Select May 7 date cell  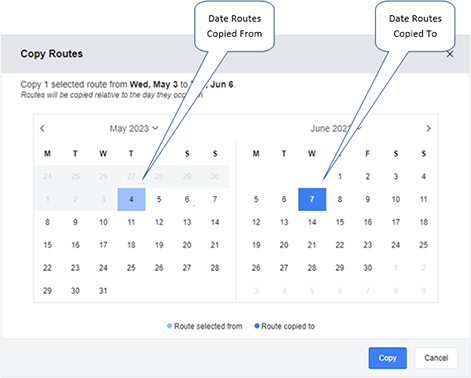215,199
